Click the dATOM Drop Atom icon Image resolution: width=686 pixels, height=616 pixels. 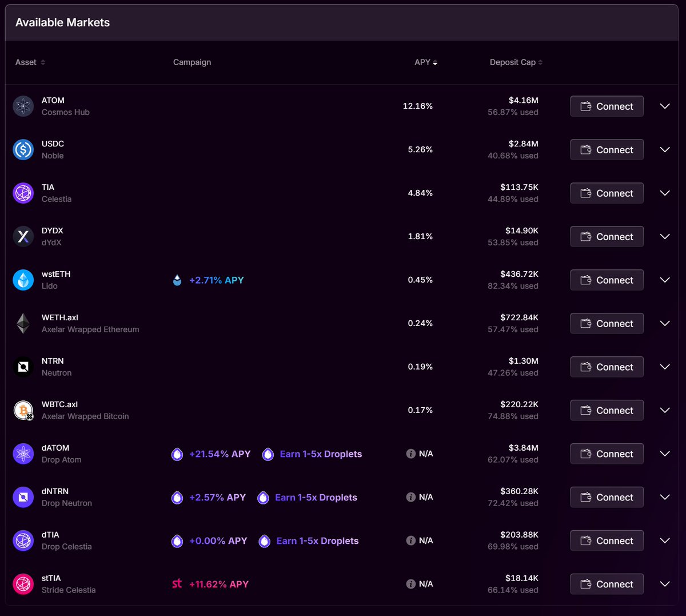(23, 454)
